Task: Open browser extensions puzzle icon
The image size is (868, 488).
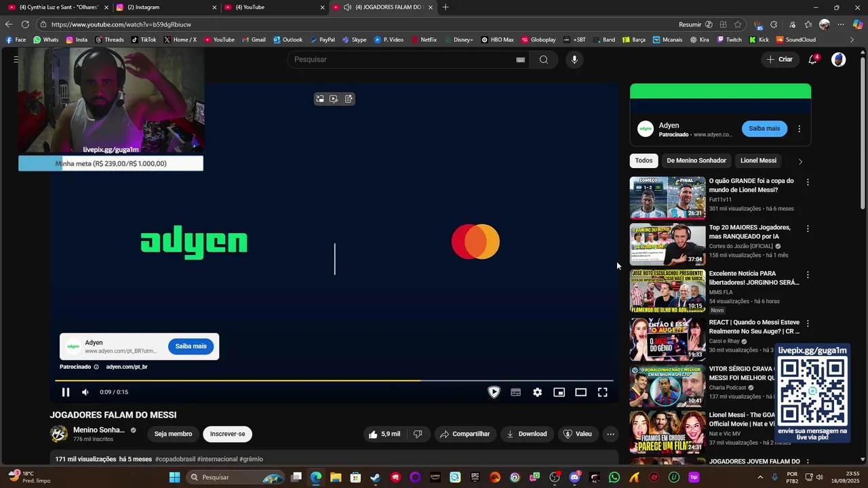Action: click(774, 24)
